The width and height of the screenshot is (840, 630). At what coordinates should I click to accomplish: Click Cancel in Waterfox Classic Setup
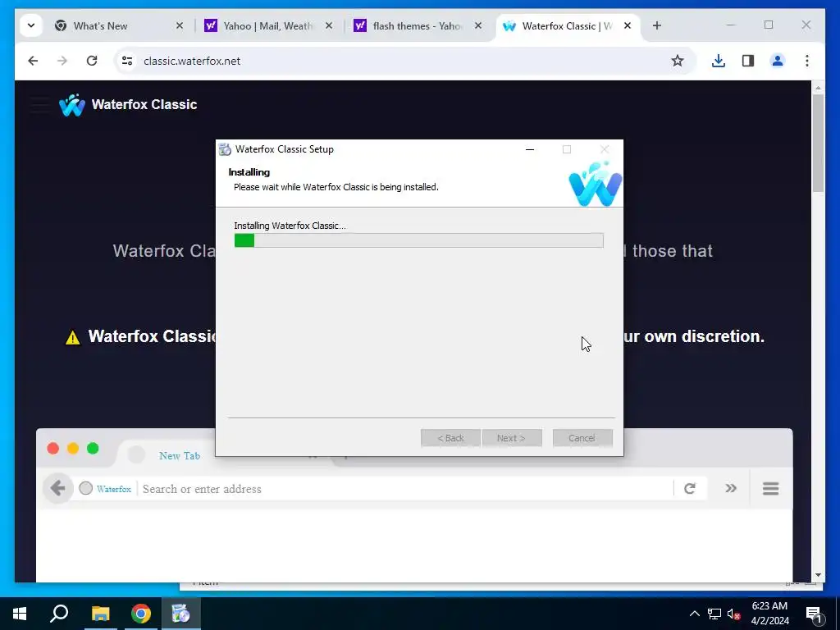(582, 438)
